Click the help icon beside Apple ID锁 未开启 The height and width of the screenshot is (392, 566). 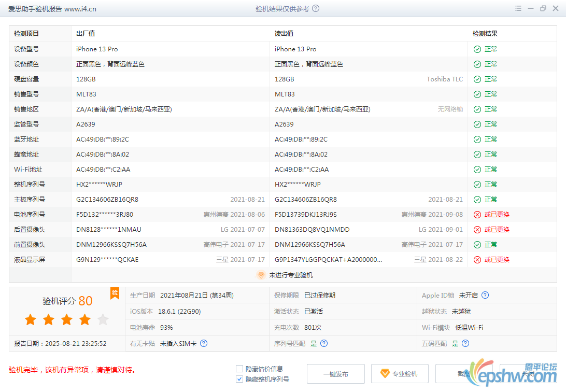485,295
